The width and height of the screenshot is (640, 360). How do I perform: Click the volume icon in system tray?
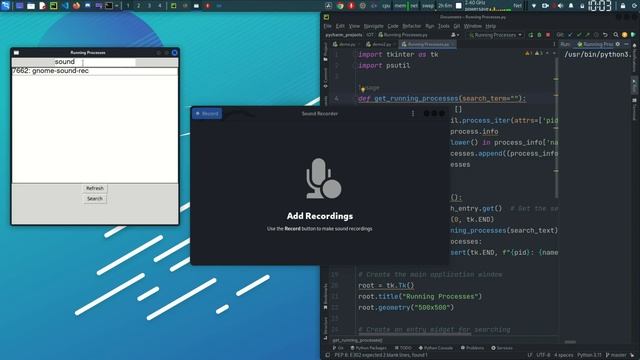[x=561, y=6]
